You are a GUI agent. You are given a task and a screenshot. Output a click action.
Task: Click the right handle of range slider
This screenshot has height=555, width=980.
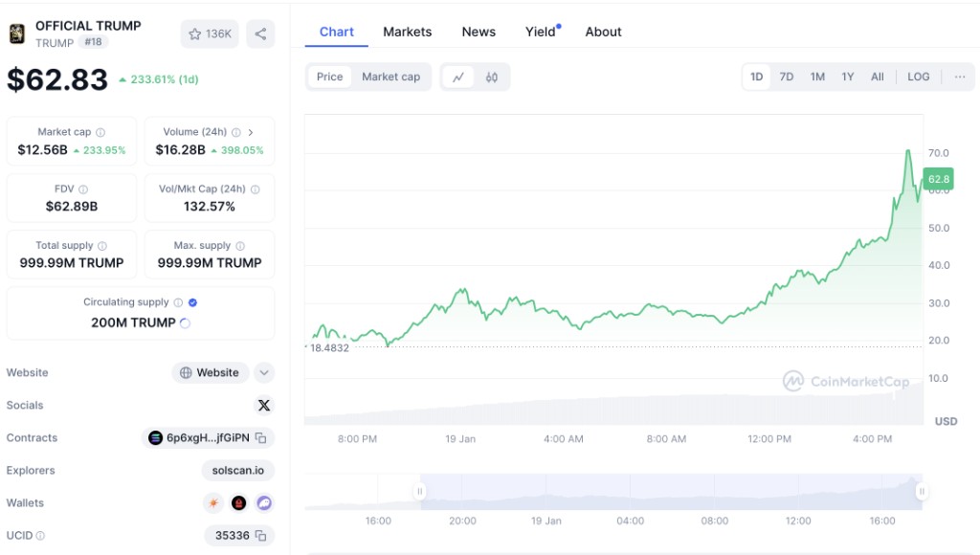click(921, 492)
